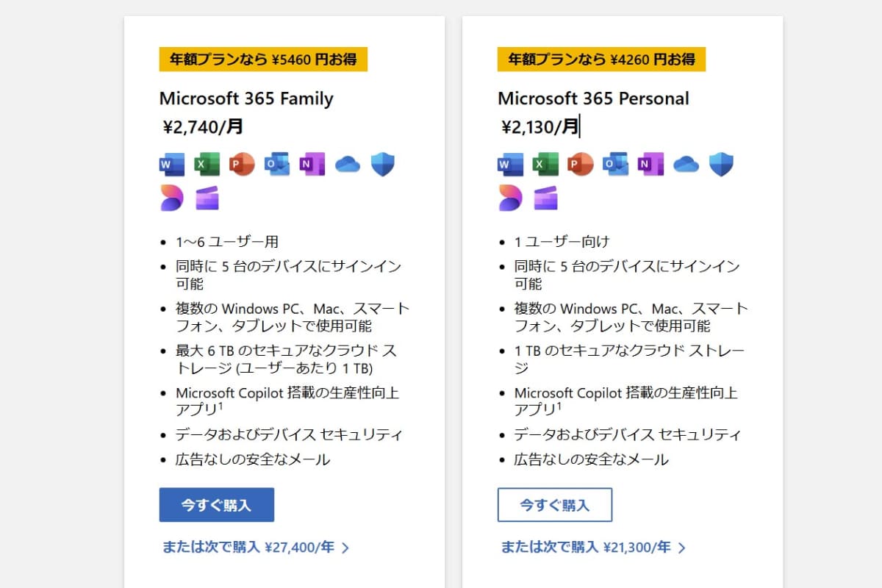Screen dimensions: 882x588
Task: Click the Word icon under Microsoft 365 Personal
Action: pyautogui.click(x=510, y=165)
